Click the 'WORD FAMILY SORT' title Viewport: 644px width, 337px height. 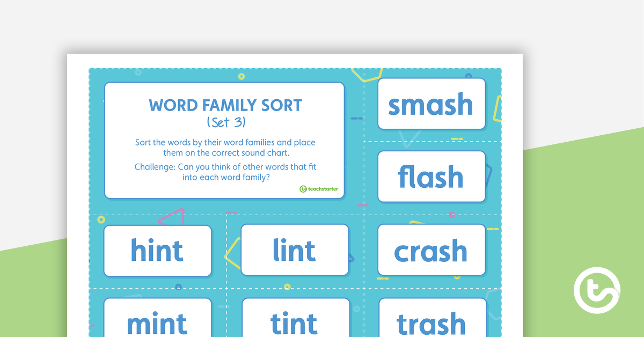pos(225,105)
